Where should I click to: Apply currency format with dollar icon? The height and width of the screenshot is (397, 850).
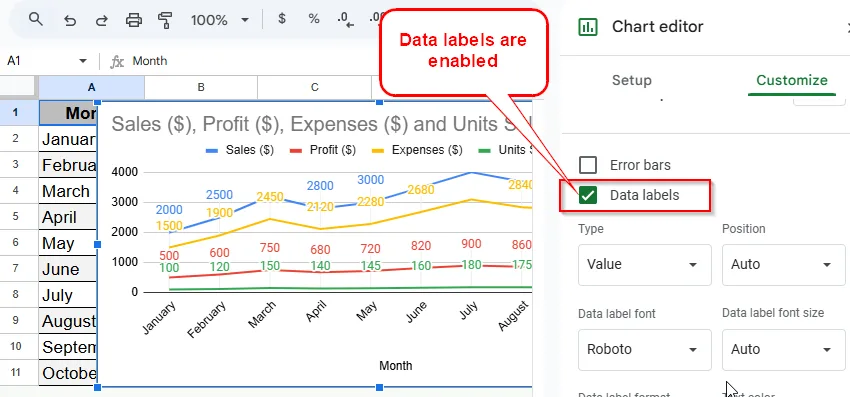tap(281, 18)
